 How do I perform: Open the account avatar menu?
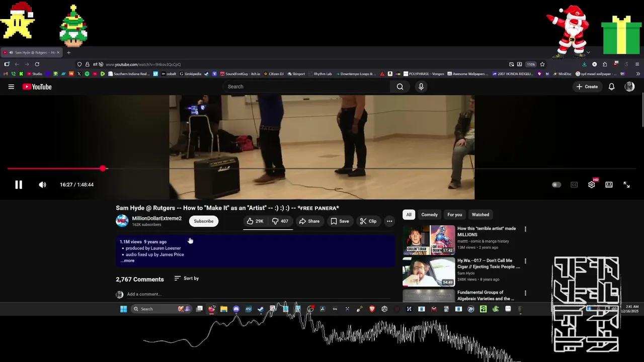click(629, 86)
